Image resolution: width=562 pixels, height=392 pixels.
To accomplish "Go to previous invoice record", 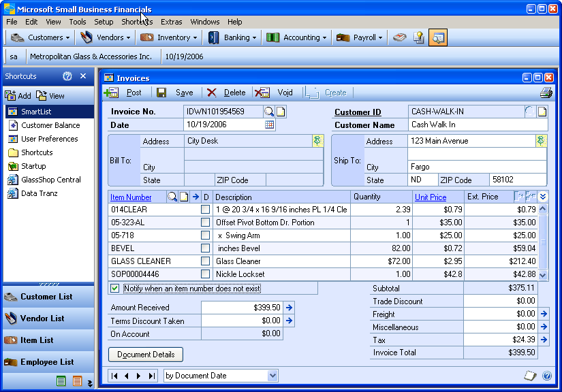I will 127,376.
